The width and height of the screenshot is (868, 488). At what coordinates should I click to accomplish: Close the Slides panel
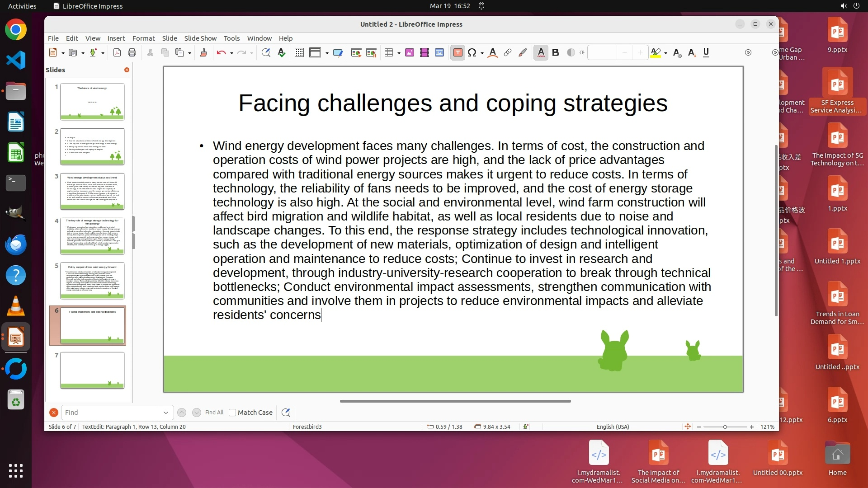point(127,70)
